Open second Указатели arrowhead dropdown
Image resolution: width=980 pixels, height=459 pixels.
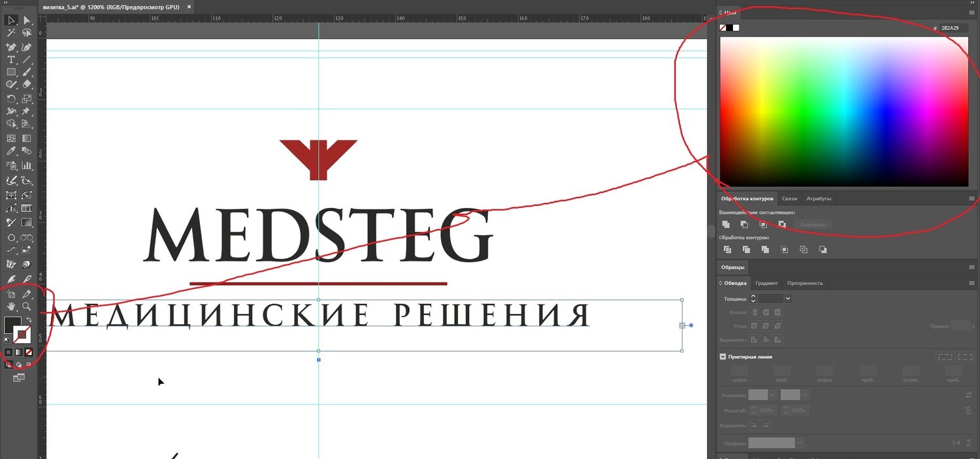(805, 395)
